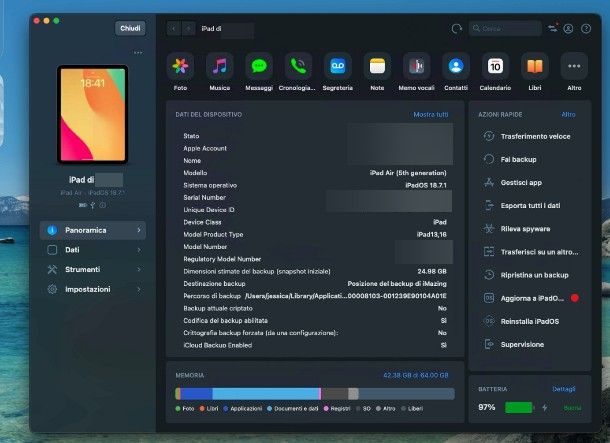
Task: Open the help question mark icon
Action: pos(585,30)
